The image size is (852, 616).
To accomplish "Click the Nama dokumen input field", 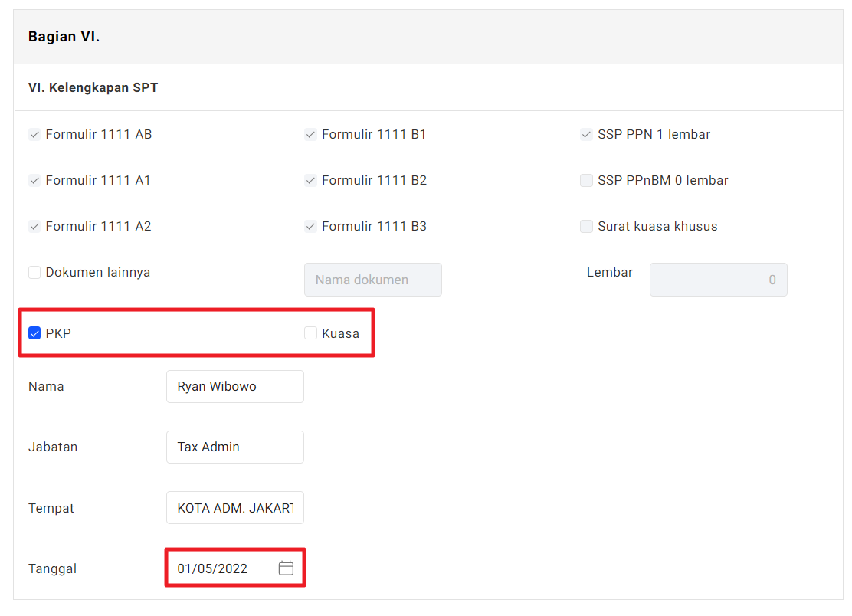I will pos(373,280).
